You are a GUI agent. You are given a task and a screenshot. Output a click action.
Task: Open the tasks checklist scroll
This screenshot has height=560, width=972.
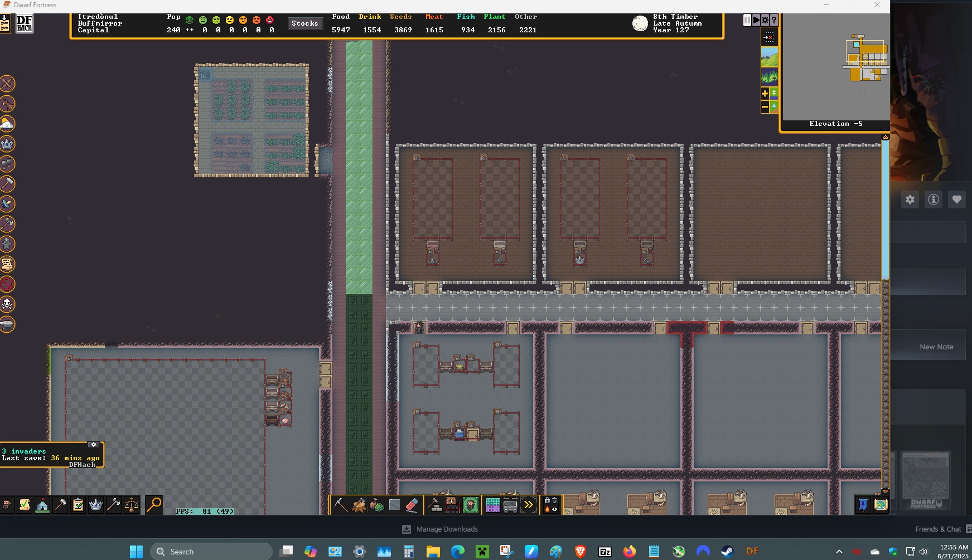(x=25, y=505)
